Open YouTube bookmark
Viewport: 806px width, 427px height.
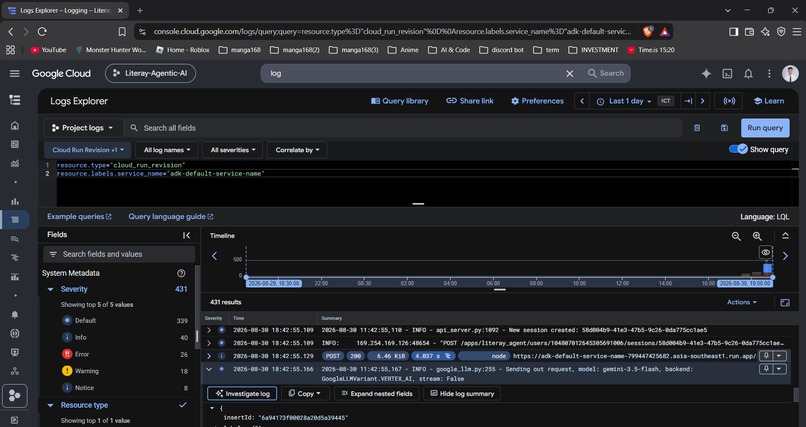[x=48, y=50]
